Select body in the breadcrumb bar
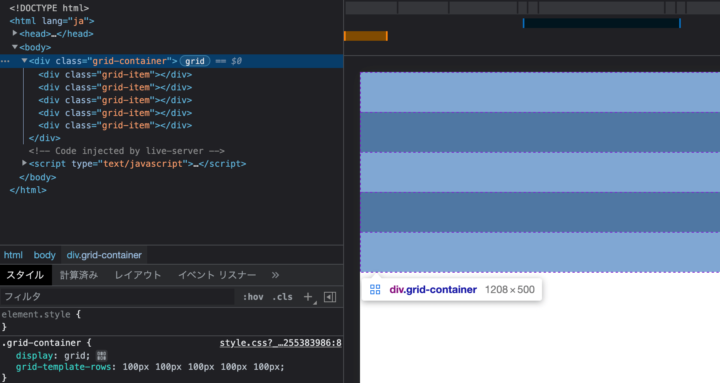This screenshot has height=383, width=720. tap(45, 255)
